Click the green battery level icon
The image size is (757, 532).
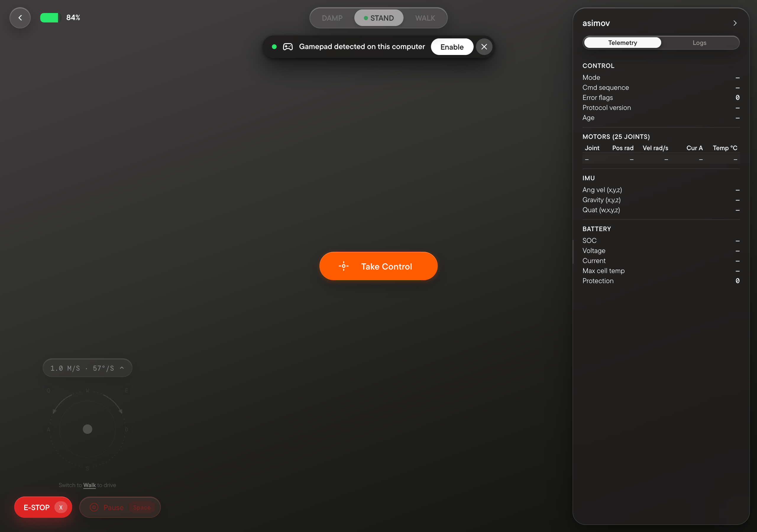pos(50,18)
